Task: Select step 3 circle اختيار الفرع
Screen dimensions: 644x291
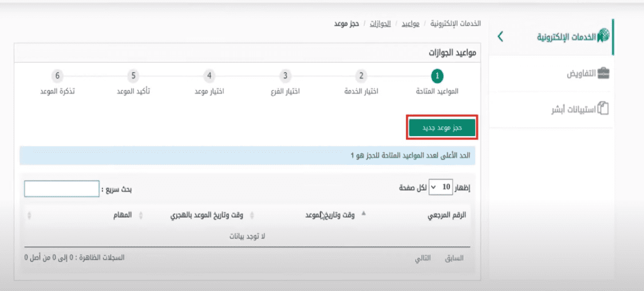Action: tap(285, 76)
